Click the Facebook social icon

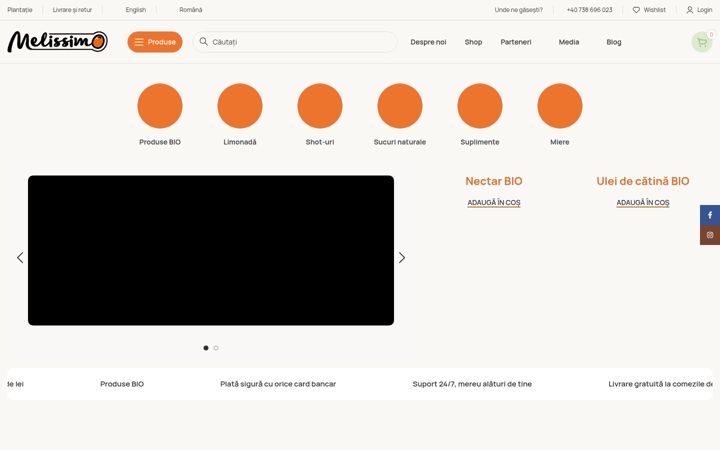710,215
